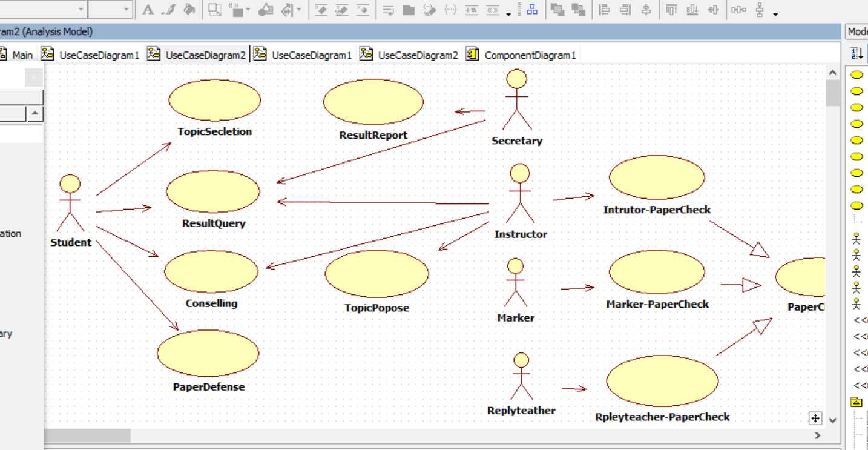Toggle Show Parent Name folder button
The width and height of the screenshot is (868, 450).
tap(408, 10)
